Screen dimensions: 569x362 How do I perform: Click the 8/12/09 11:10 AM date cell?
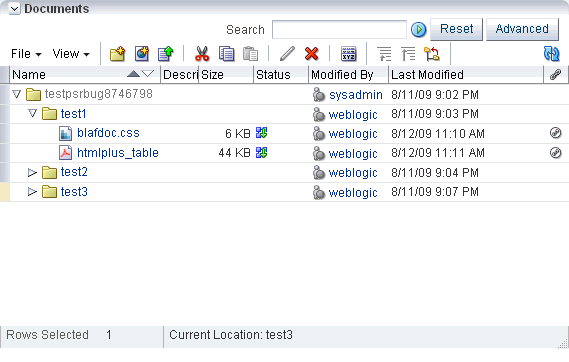click(x=438, y=133)
